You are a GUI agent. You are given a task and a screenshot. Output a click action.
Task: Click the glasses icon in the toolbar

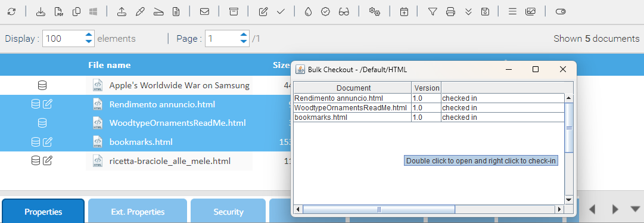click(x=344, y=12)
